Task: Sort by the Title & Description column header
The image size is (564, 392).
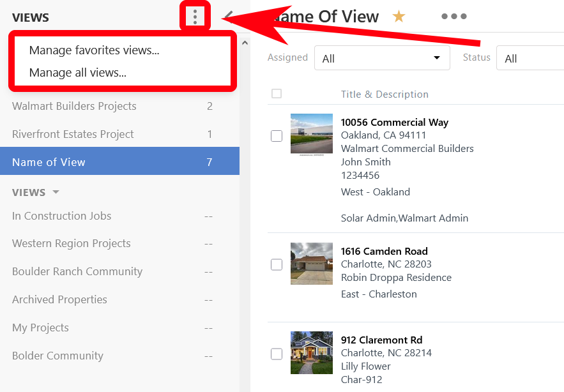Action: (385, 94)
